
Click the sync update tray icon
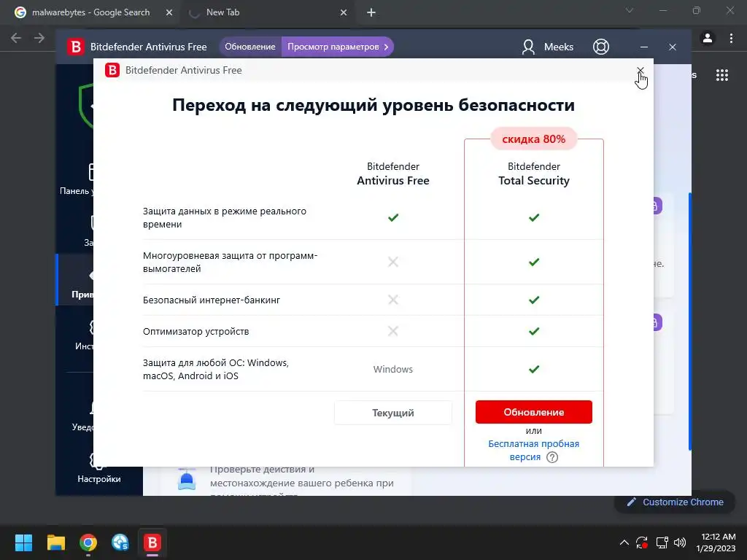[642, 542]
